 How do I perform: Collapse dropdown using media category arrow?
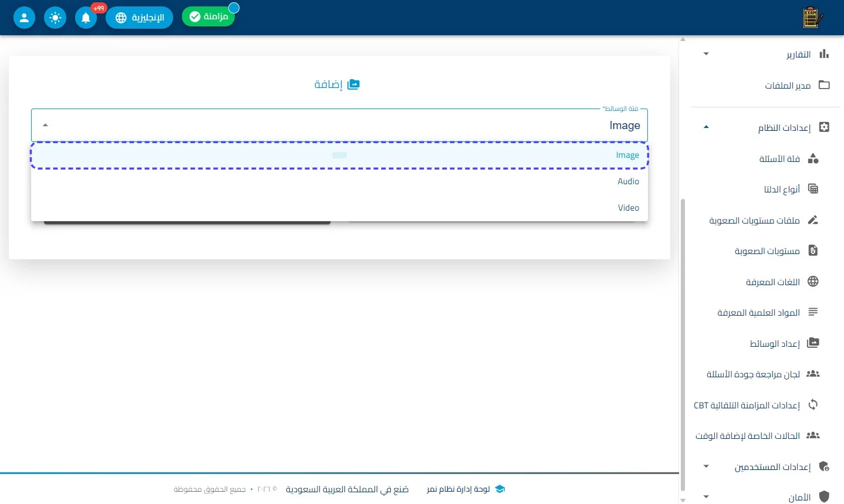[x=45, y=125]
